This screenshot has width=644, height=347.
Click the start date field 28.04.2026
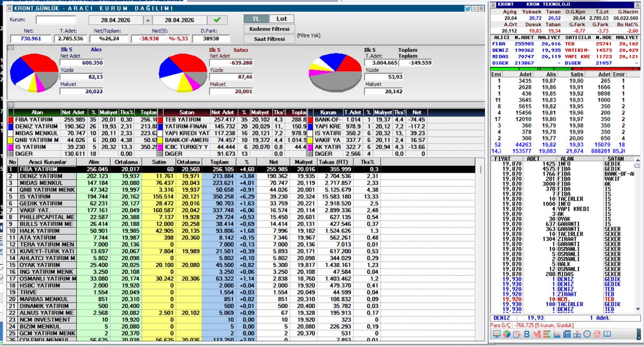click(x=115, y=20)
